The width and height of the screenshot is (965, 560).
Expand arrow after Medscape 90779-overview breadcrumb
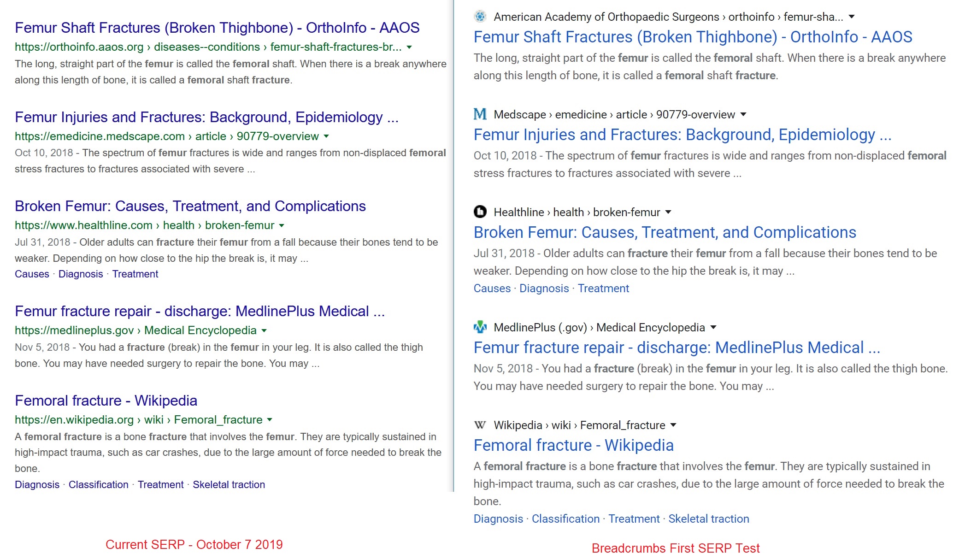(743, 114)
